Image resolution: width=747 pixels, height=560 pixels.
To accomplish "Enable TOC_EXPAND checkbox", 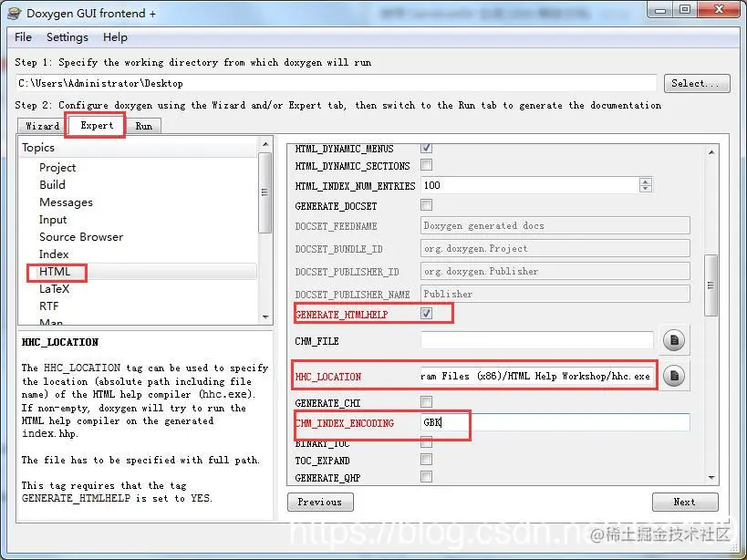I will 426,460.
